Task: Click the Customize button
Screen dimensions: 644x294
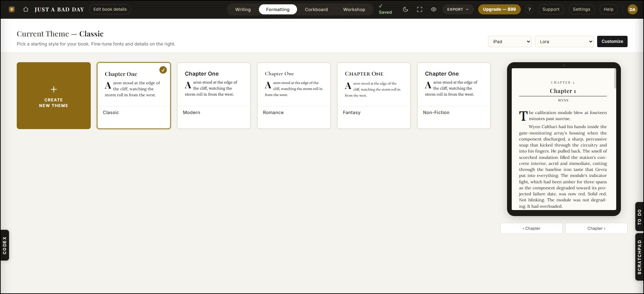Action: pyautogui.click(x=612, y=41)
